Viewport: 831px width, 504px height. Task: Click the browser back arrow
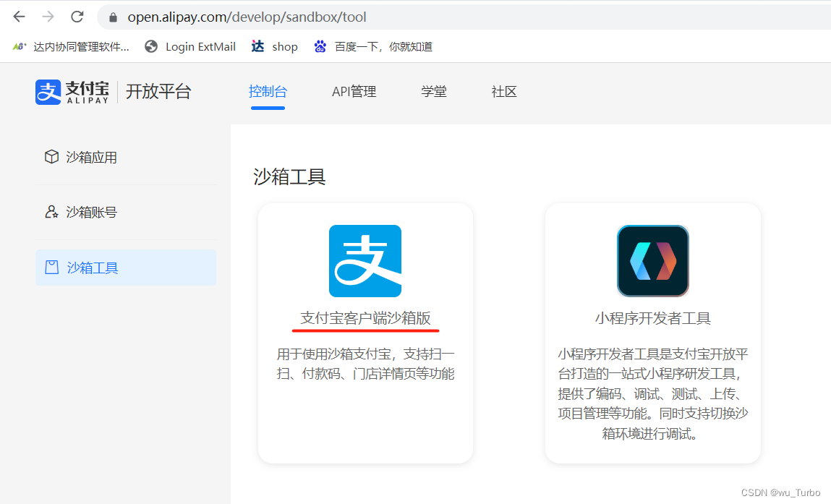pyautogui.click(x=19, y=17)
